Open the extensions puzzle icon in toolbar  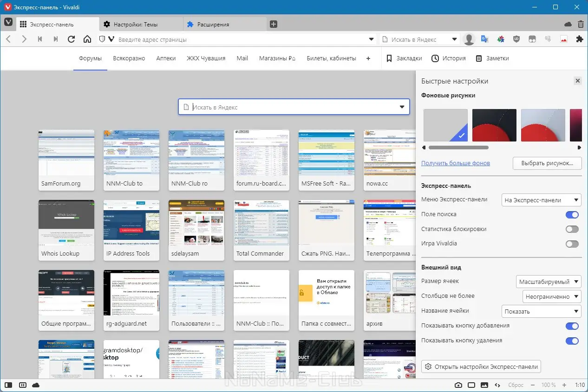pyautogui.click(x=579, y=39)
